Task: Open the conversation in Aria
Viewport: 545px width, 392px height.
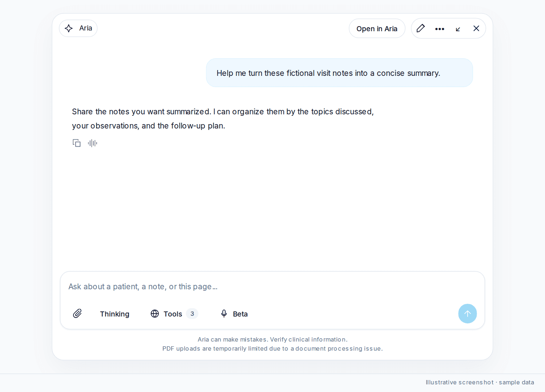Action: [x=377, y=29]
